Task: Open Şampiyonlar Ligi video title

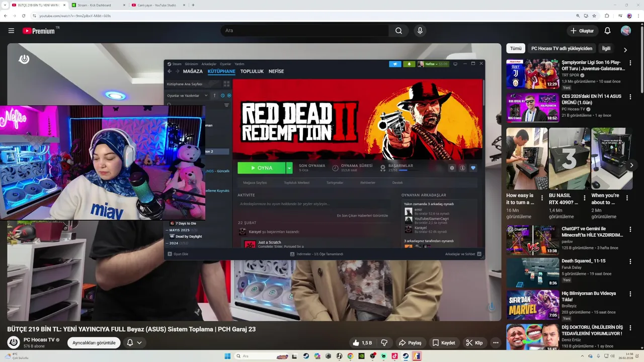Action: [593, 65]
